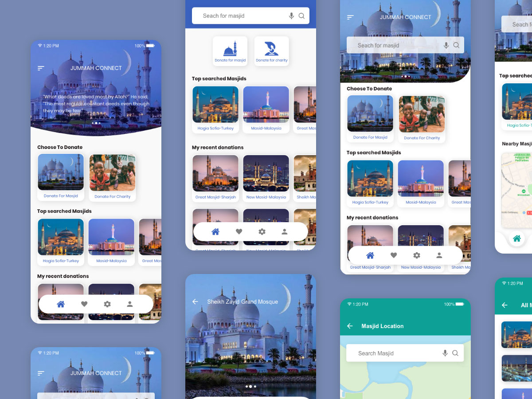This screenshot has width=532, height=399.
Task: Open the Nearby Masjid map preview
Action: [x=516, y=190]
